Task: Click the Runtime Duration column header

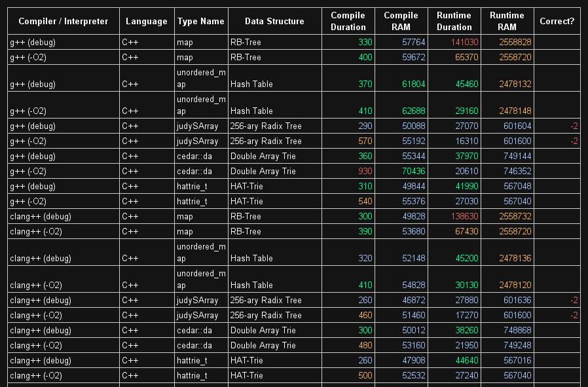Action: [x=454, y=22]
